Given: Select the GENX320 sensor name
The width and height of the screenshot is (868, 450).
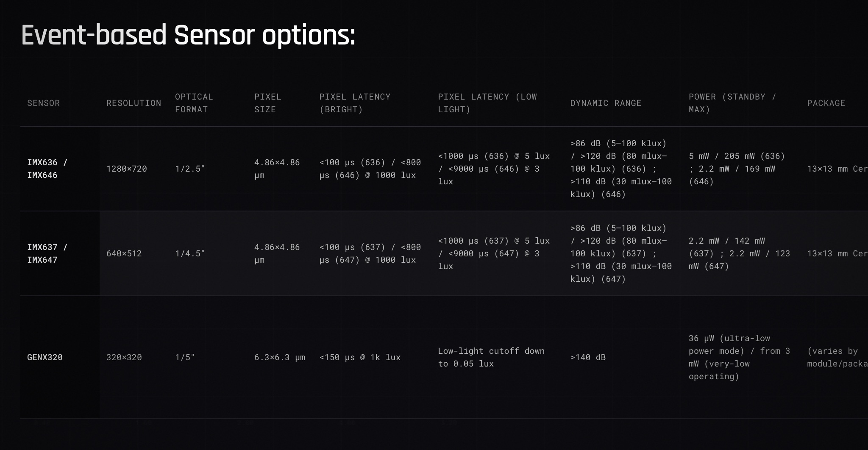Looking at the screenshot, I should [45, 357].
